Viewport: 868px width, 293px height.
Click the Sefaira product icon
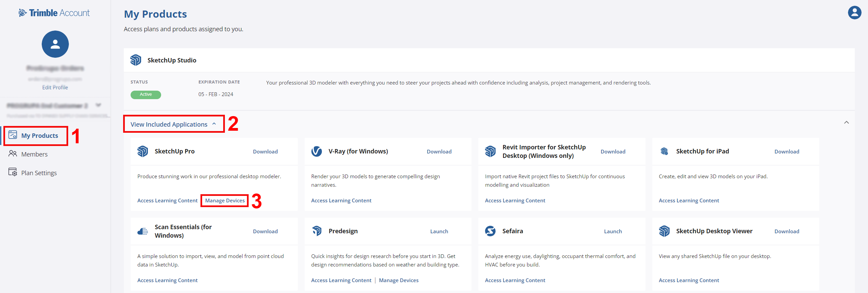(x=490, y=231)
